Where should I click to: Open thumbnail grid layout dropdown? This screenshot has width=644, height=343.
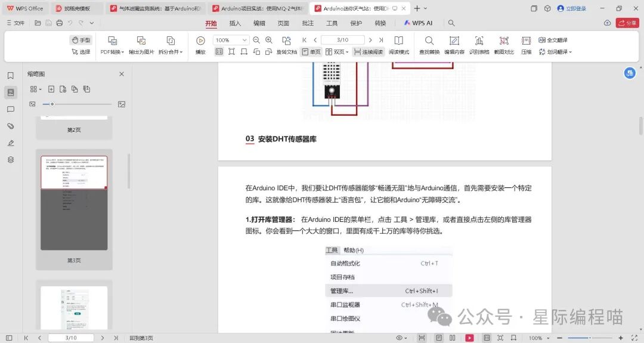click(35, 89)
